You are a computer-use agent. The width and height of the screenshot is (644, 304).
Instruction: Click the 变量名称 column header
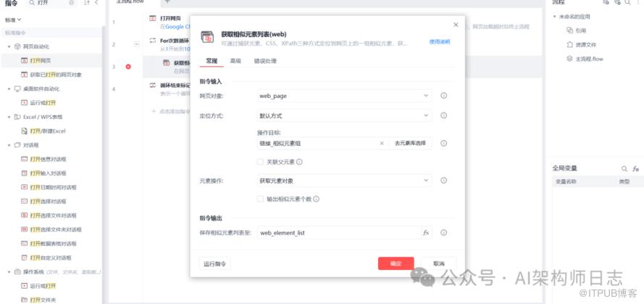point(566,181)
